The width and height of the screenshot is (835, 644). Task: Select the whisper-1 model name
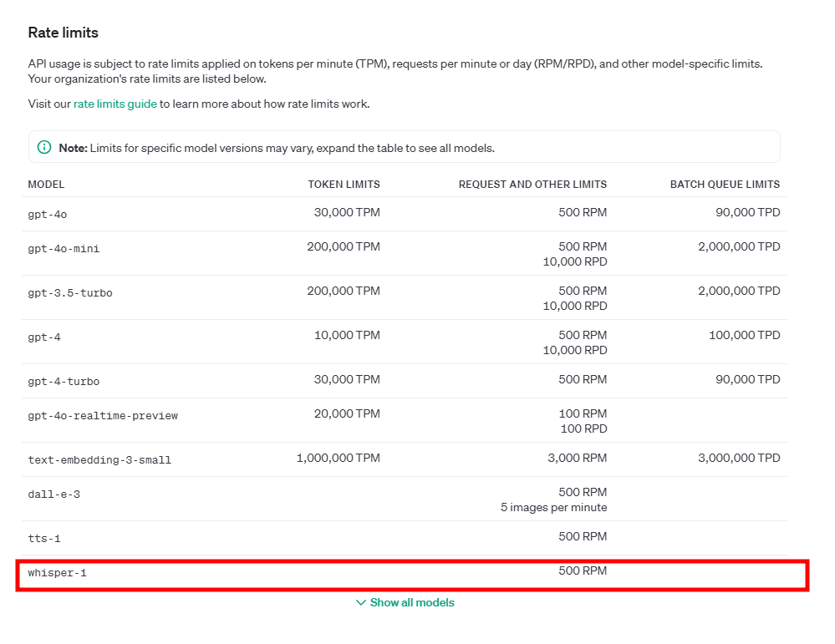pos(57,573)
